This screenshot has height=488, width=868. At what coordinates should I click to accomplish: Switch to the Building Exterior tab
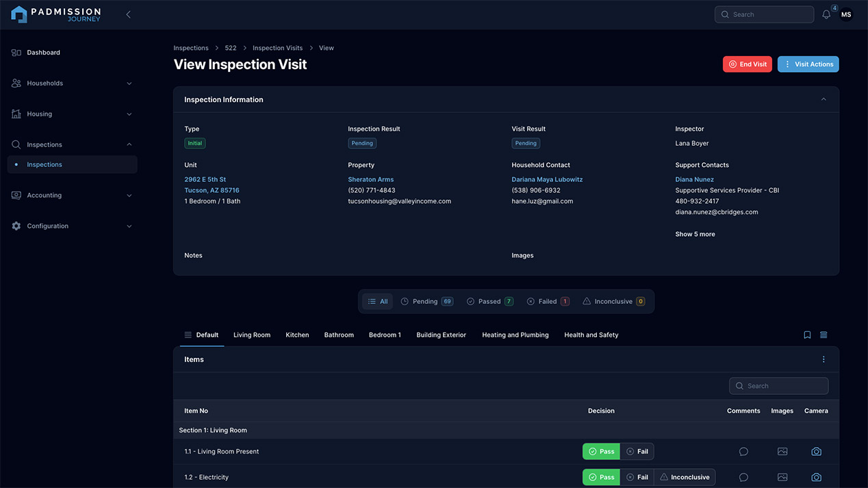[441, 335]
